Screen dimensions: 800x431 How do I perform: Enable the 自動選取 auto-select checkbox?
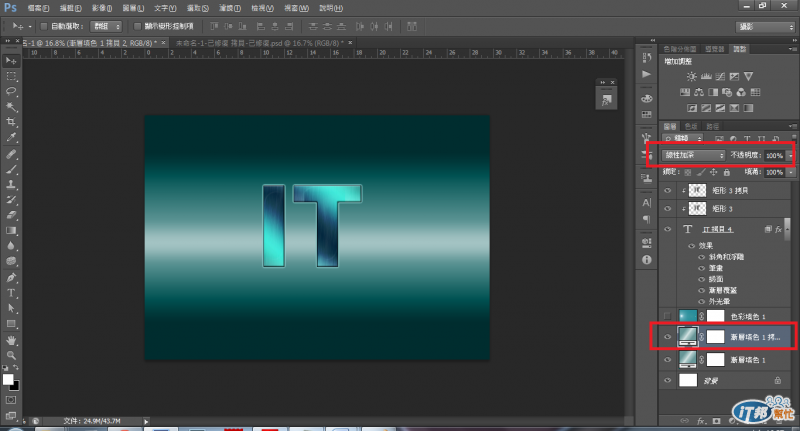pyautogui.click(x=43, y=26)
